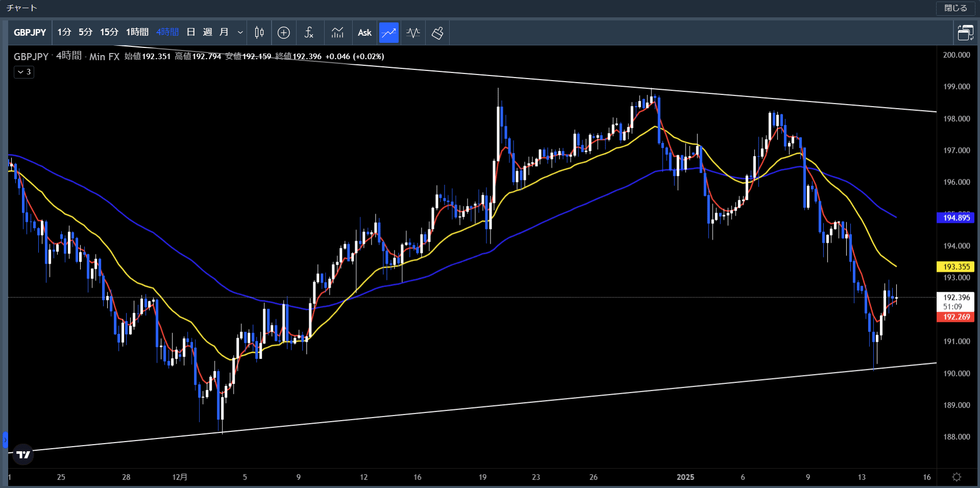
Task: Switch to the 日 daily timeframe
Action: [x=191, y=32]
